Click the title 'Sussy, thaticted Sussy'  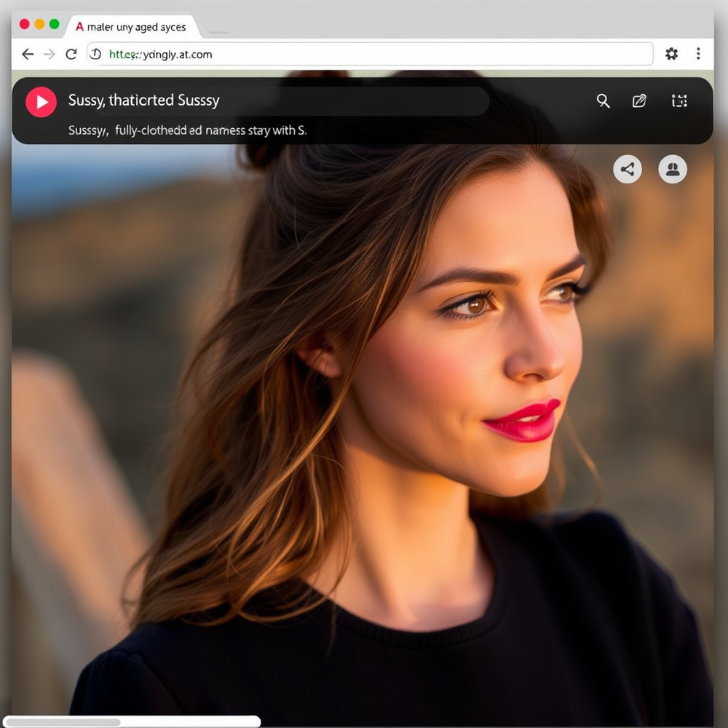143,100
